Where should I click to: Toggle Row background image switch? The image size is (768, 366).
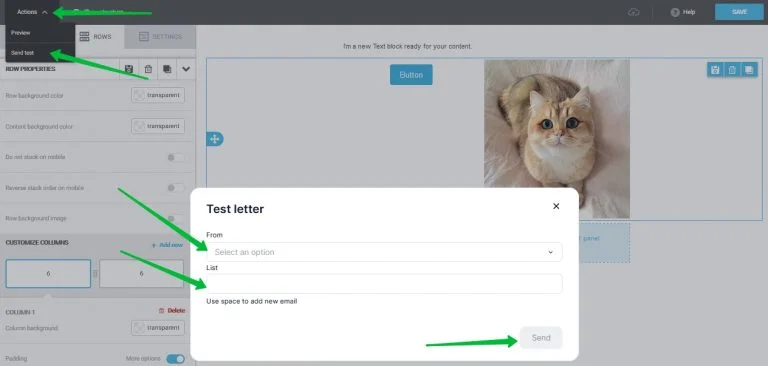coord(176,219)
